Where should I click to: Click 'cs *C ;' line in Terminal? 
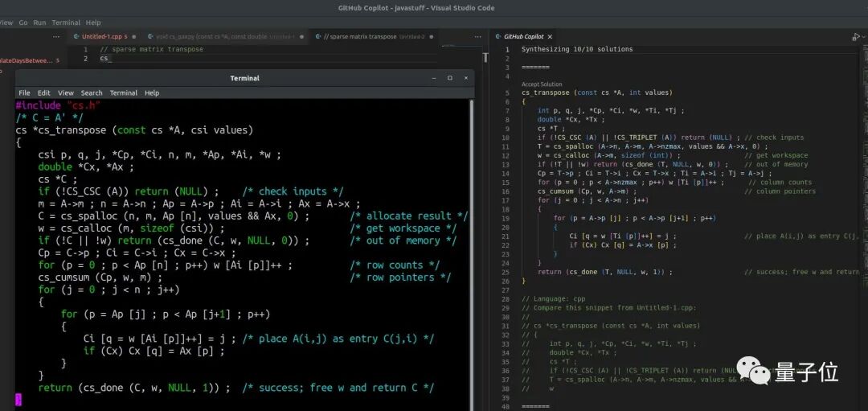coord(58,179)
